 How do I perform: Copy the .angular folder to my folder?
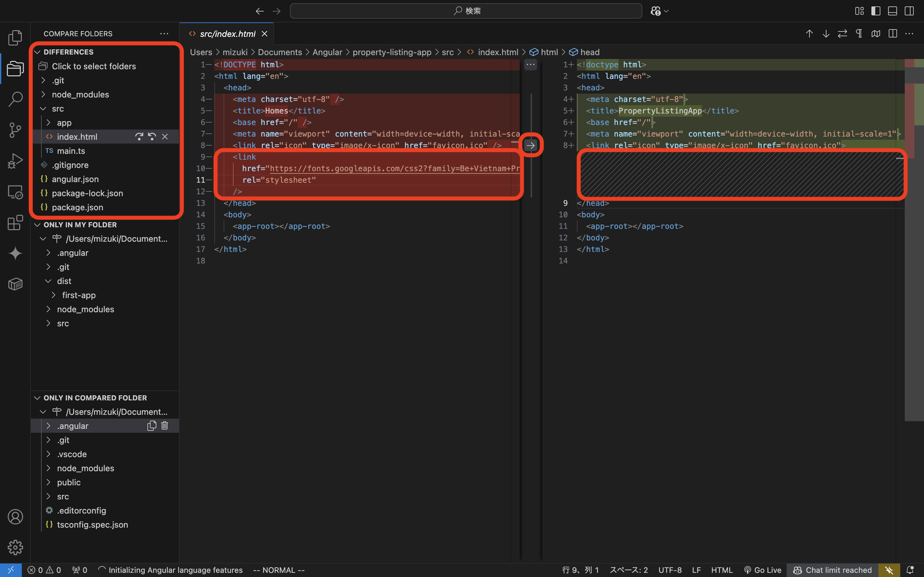coord(151,425)
